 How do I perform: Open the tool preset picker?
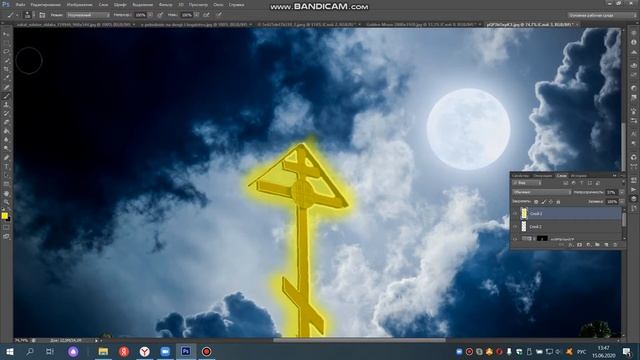coord(12,15)
